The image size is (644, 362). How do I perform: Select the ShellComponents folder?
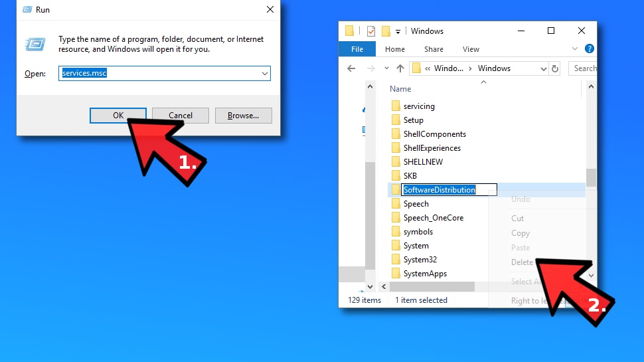pos(435,134)
